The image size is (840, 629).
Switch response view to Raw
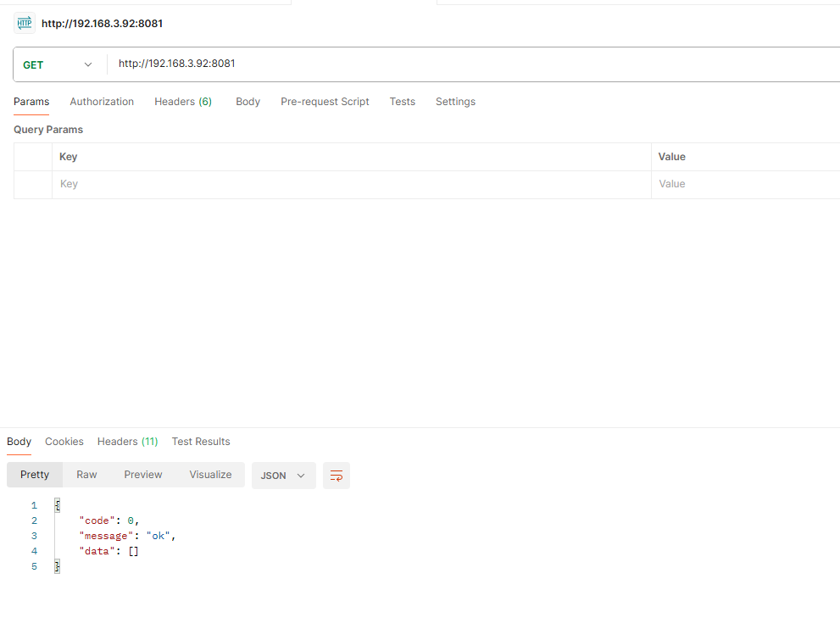point(86,475)
